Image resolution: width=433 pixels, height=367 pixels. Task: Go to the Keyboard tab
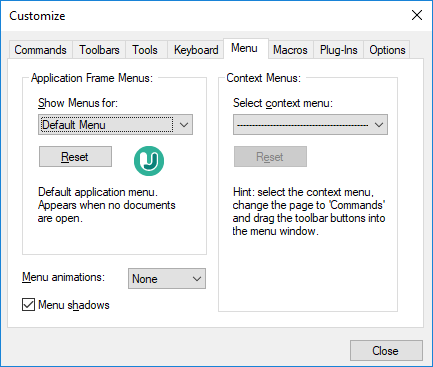[x=196, y=50]
